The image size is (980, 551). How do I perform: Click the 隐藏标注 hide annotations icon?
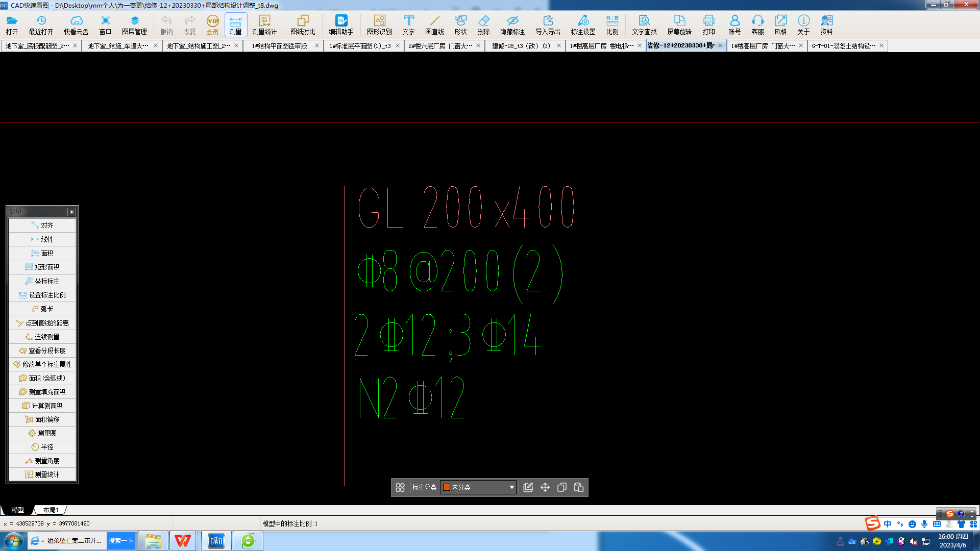512,24
